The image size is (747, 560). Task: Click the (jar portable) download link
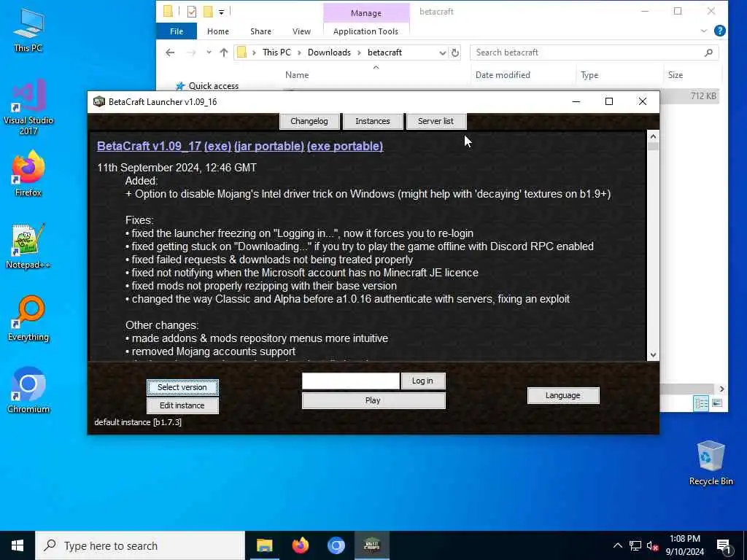(x=269, y=146)
